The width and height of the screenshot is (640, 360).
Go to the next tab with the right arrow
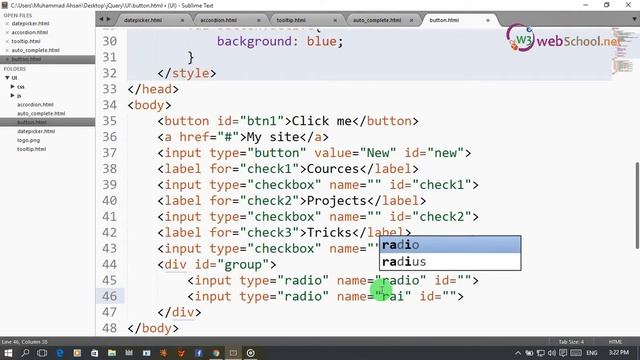[x=109, y=19]
